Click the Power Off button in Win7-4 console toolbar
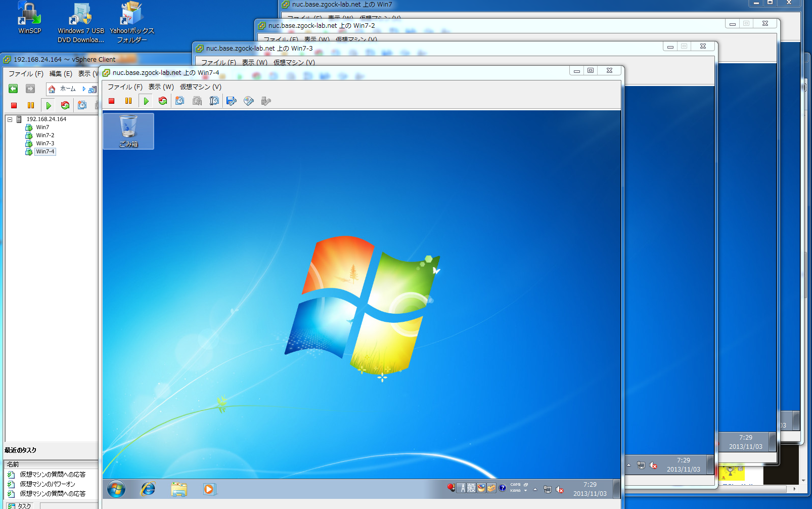The height and width of the screenshot is (509, 812). [112, 101]
